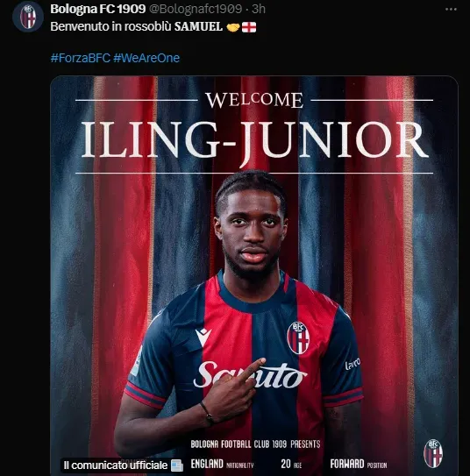This screenshot has width=470, height=476.
Task: Click the Bologna FC 1909 display name
Action: 97,9
